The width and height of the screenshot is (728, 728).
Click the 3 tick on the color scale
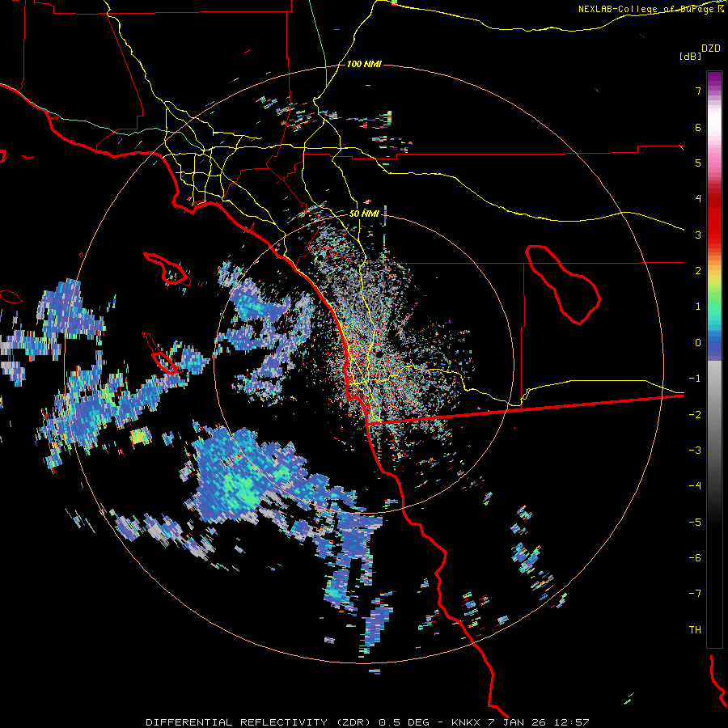(x=698, y=235)
